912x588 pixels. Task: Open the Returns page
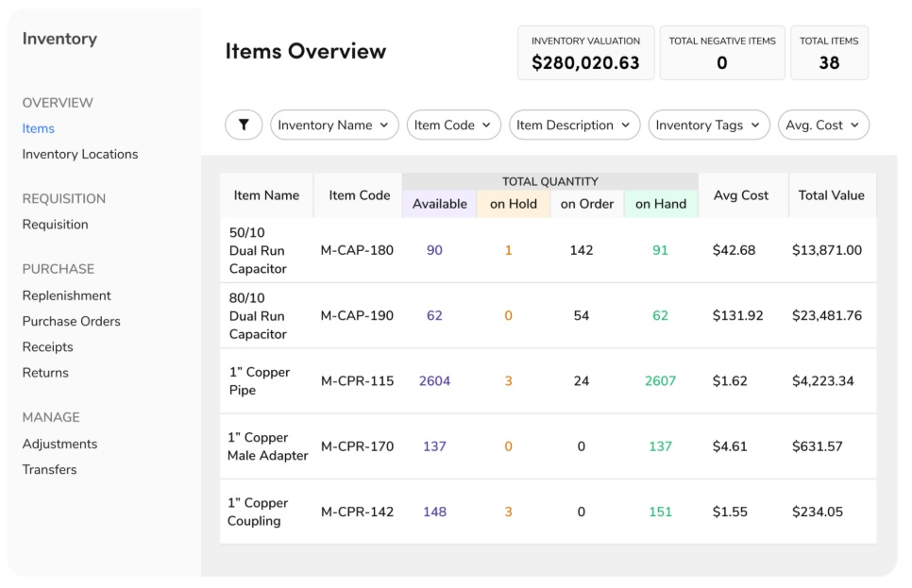pos(42,372)
